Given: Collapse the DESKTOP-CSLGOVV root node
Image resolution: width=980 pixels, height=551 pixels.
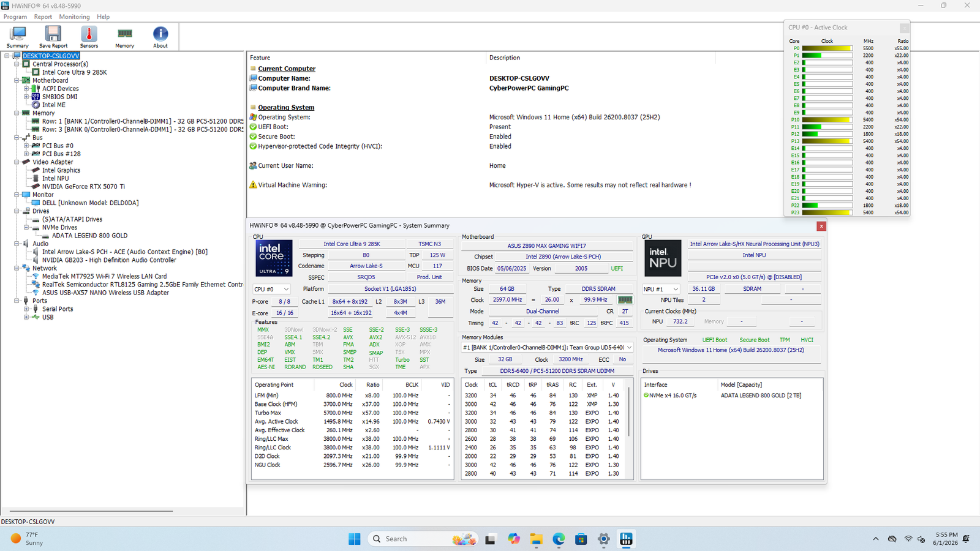Looking at the screenshot, I should (7, 56).
